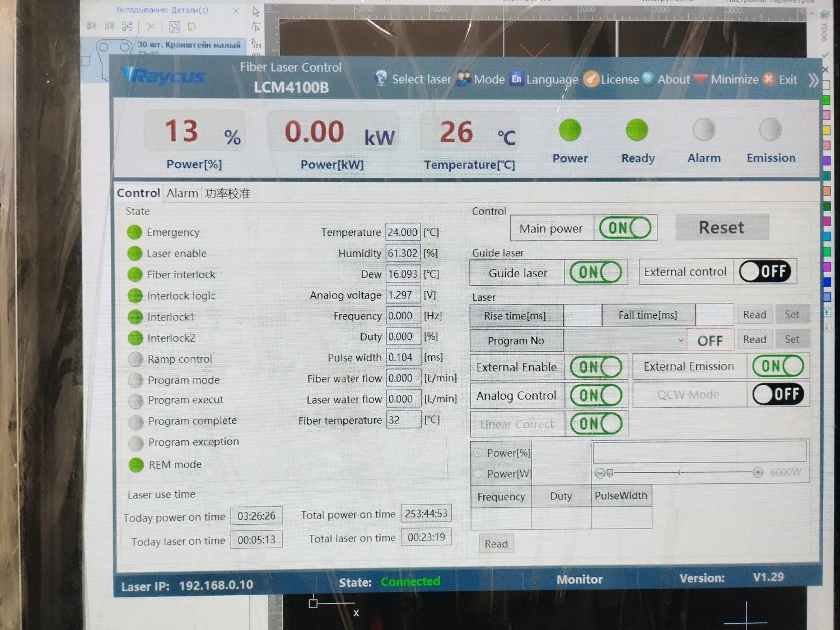This screenshot has height=630, width=840.
Task: Open the License icon in header
Action: [x=591, y=79]
